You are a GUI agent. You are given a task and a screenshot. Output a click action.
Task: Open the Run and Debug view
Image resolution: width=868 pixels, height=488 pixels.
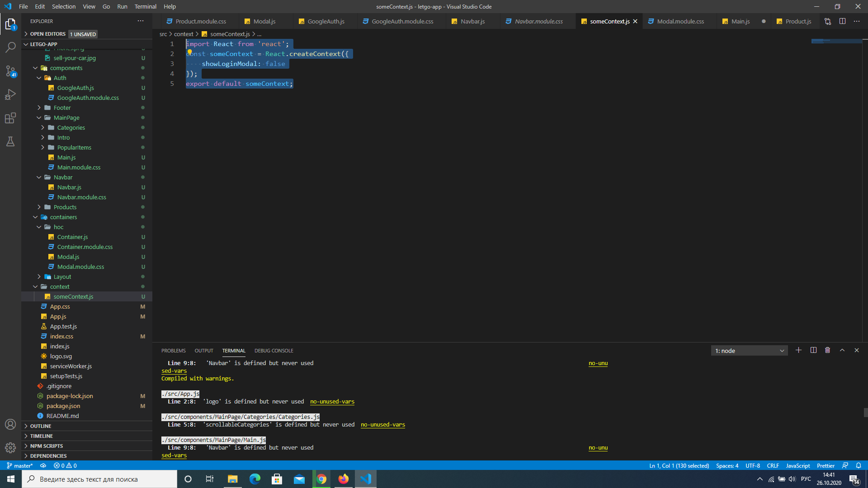click(x=10, y=94)
